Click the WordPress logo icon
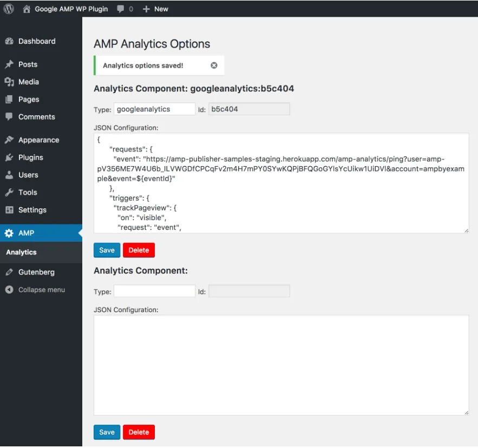This screenshot has width=478, height=448. pos(9,9)
